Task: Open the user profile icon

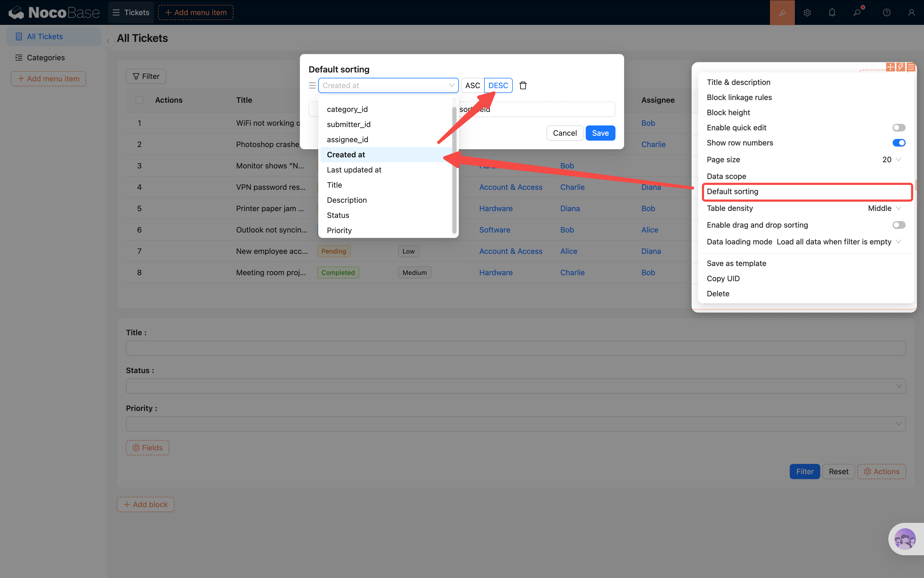Action: 911,13
